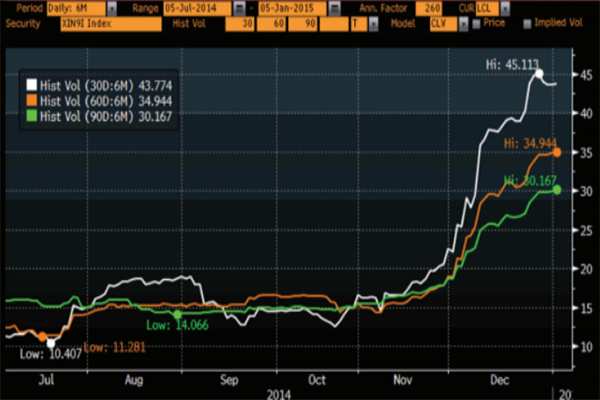Click green low marker at 14.066
Screen dimensions: 600x400
(x=177, y=315)
